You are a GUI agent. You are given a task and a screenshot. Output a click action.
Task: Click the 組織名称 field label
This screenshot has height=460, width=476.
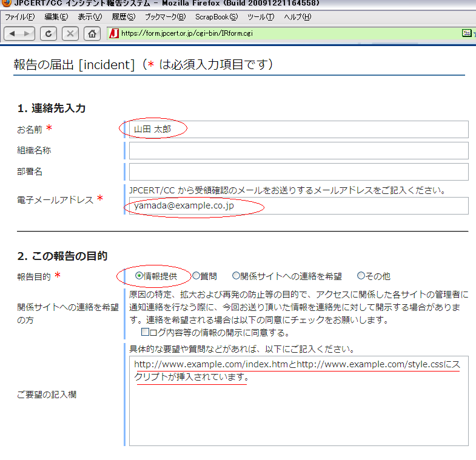34,150
